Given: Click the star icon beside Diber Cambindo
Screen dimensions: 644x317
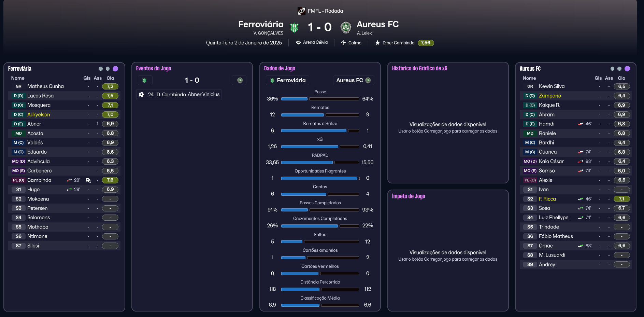Looking at the screenshot, I should [x=377, y=43].
